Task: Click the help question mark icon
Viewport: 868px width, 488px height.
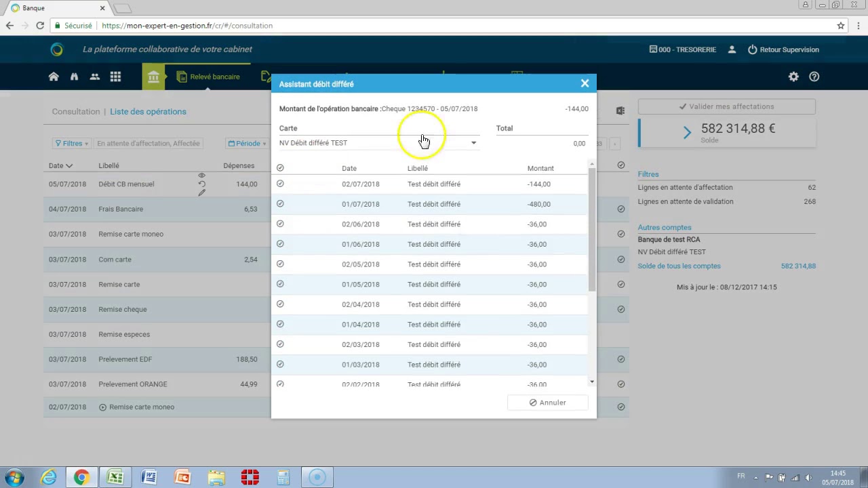Action: tap(814, 77)
